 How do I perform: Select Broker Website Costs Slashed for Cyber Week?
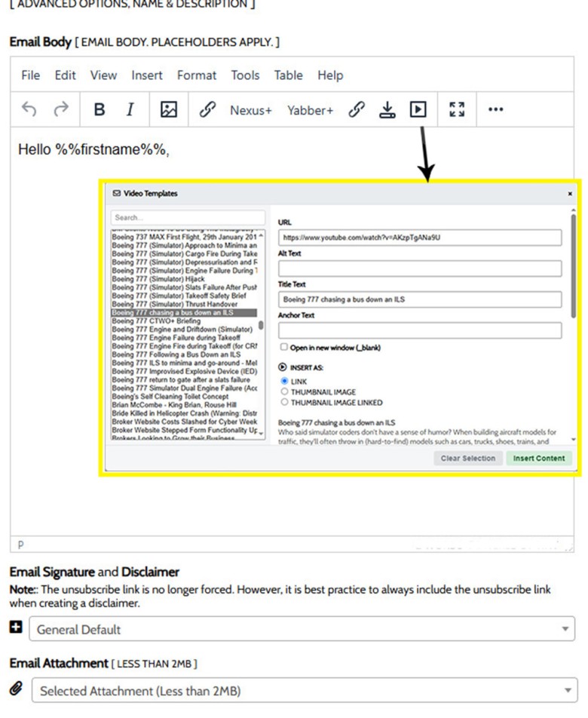pos(184,422)
